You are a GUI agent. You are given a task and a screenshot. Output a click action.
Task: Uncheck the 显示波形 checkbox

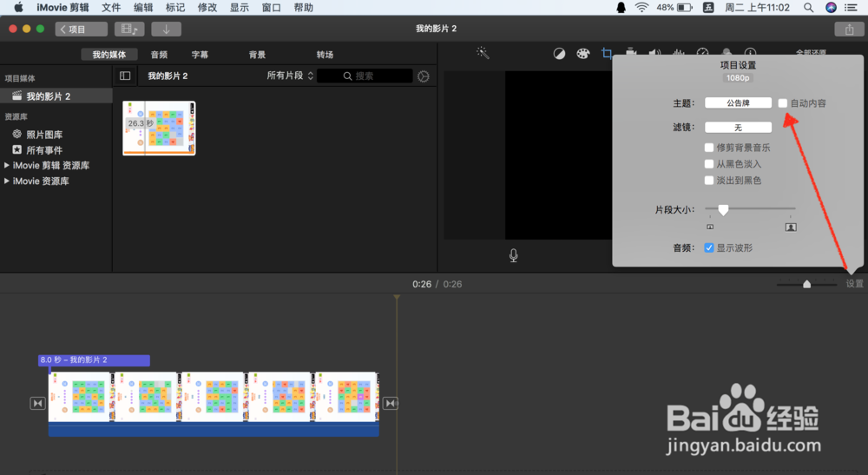click(709, 247)
